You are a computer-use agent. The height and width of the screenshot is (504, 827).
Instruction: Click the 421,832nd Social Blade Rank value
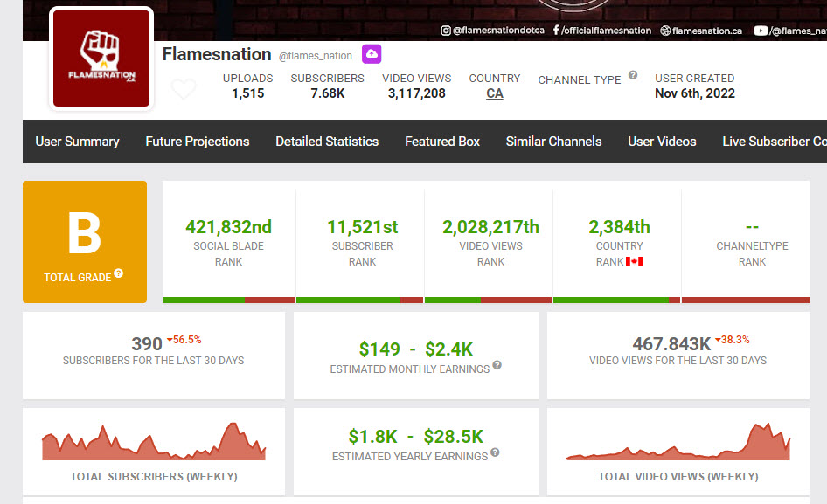point(228,227)
